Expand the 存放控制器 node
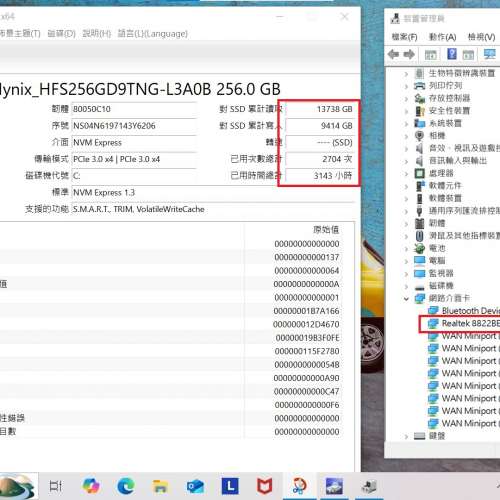Screen dimensions: 500x500 point(406,99)
